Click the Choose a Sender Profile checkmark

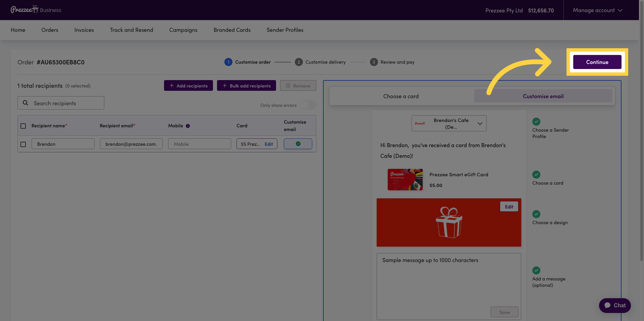tap(536, 122)
